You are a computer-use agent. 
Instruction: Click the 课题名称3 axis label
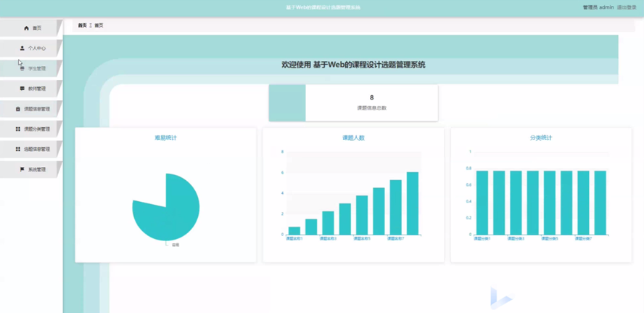point(328,238)
